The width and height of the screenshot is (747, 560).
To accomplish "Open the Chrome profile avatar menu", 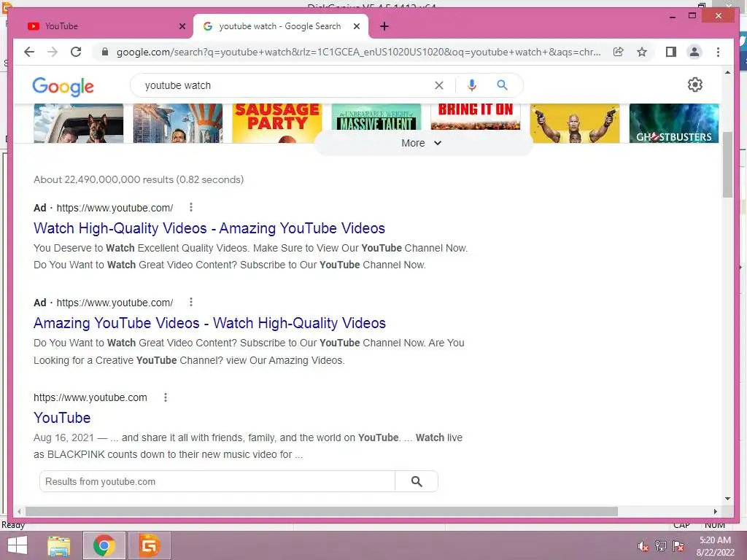I will pos(694,52).
